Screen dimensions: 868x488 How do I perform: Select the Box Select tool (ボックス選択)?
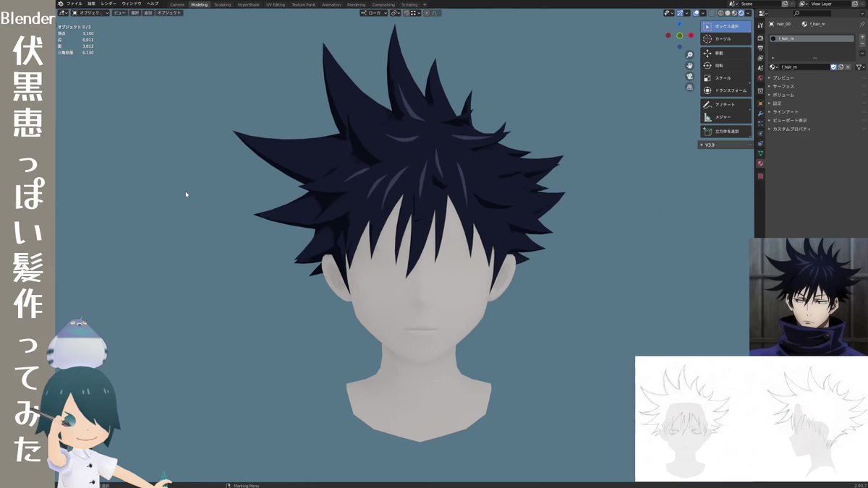pyautogui.click(x=726, y=26)
